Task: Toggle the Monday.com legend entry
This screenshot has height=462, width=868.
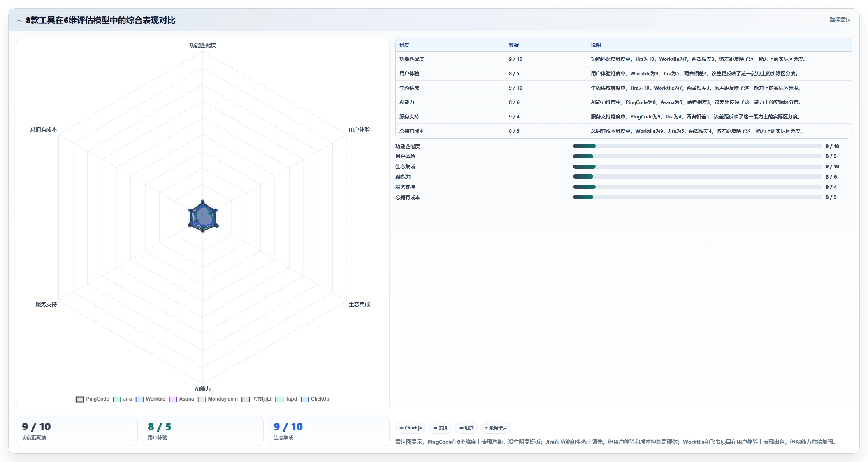Action: click(x=218, y=399)
